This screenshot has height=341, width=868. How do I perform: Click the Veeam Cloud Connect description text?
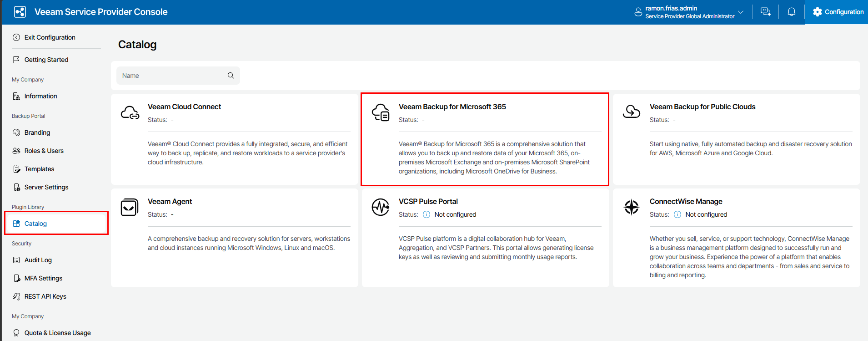coord(248,153)
